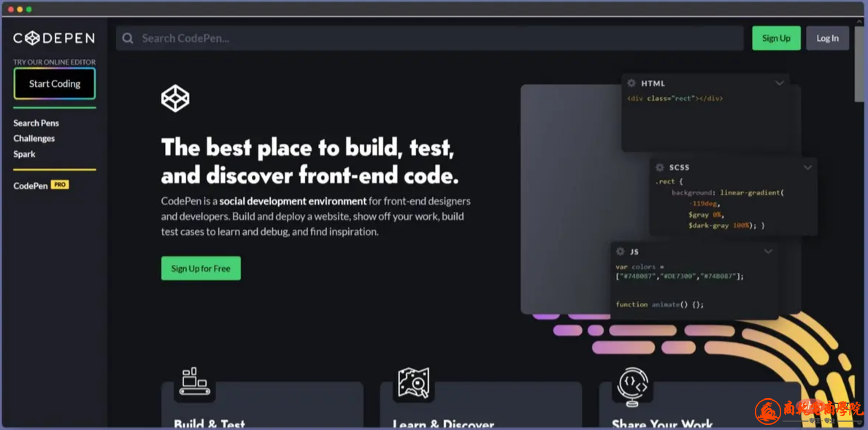The width and height of the screenshot is (868, 430).
Task: Click the Log In button
Action: (827, 38)
